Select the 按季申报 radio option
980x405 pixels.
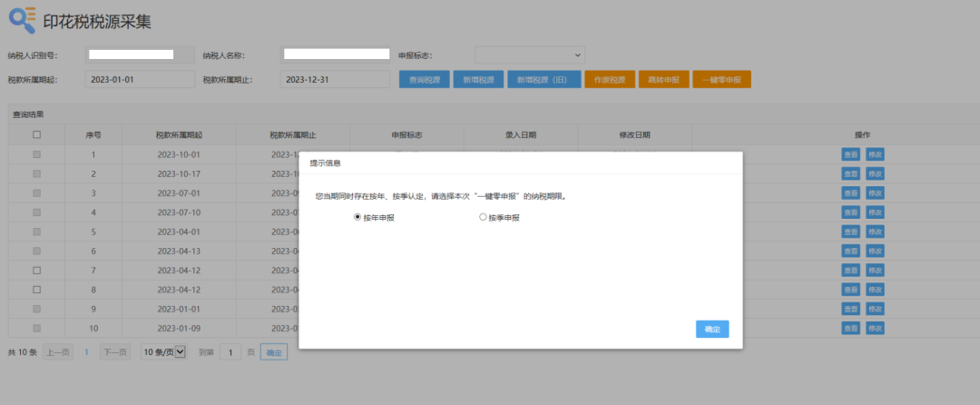483,218
